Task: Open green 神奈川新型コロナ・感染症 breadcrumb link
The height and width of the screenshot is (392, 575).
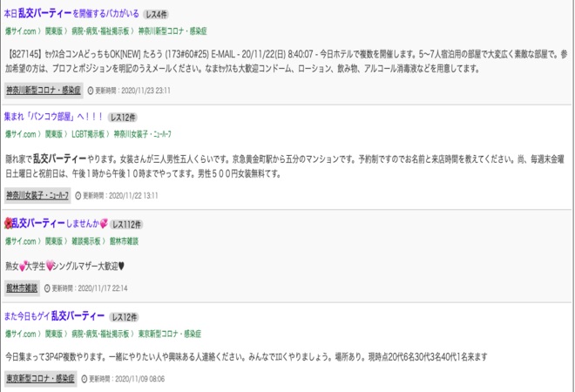Action: tap(172, 31)
